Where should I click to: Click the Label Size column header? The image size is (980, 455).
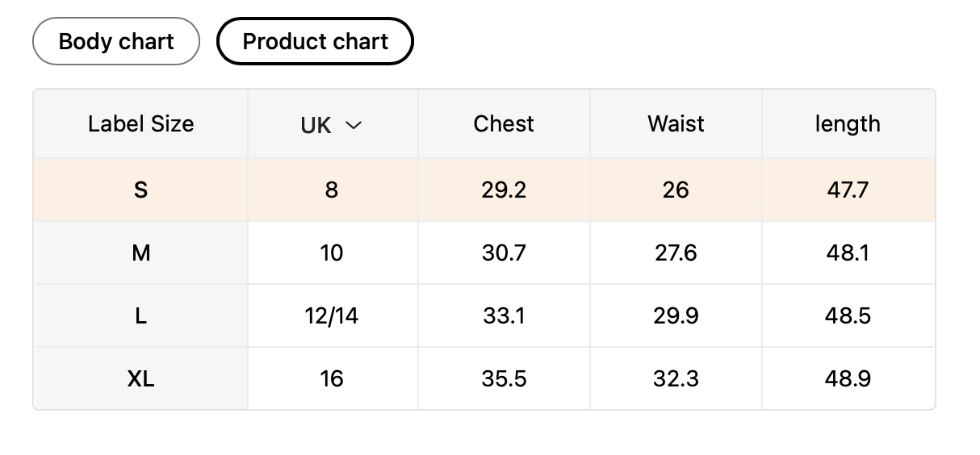point(140,124)
